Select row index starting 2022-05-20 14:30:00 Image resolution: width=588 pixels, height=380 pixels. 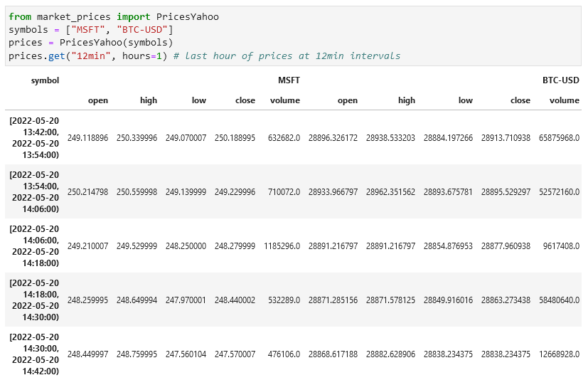34,354
